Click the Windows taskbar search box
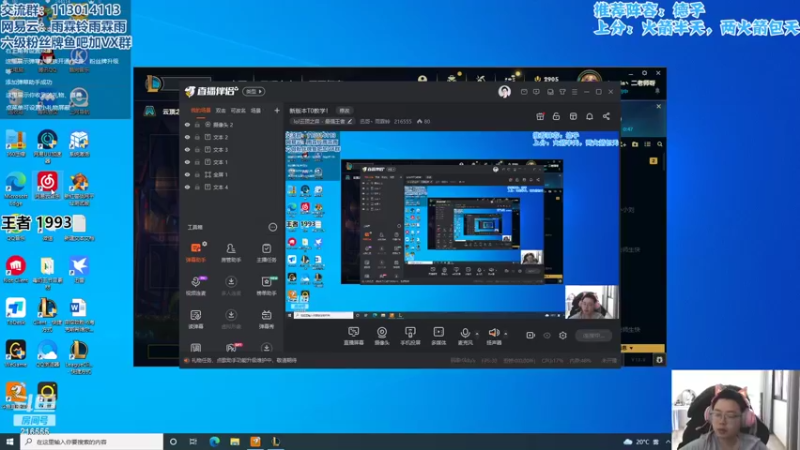 click(x=92, y=442)
